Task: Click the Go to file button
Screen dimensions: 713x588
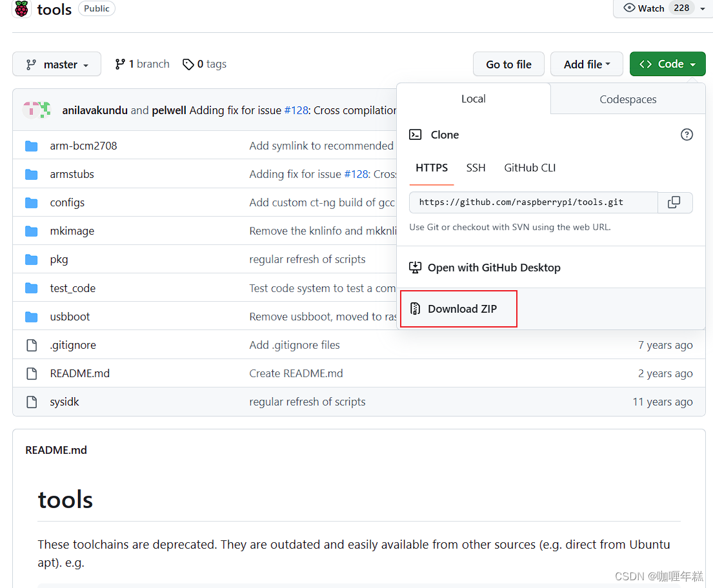Action: pos(508,64)
